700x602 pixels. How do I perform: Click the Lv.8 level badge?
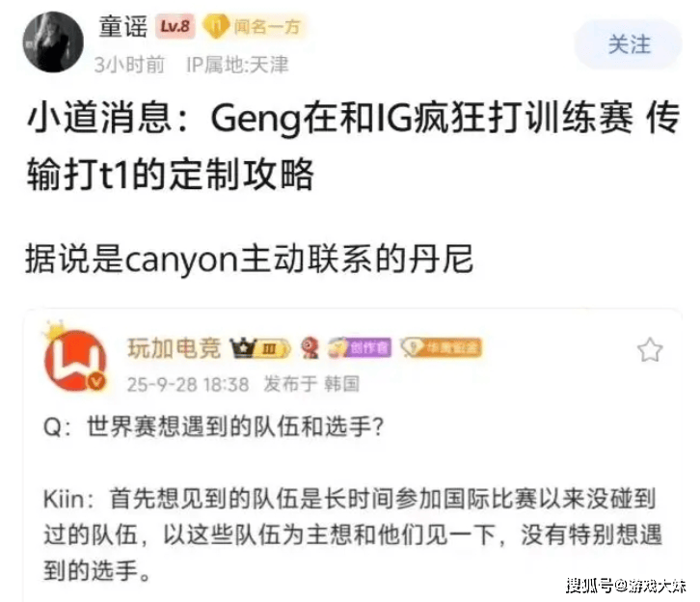coord(175,26)
